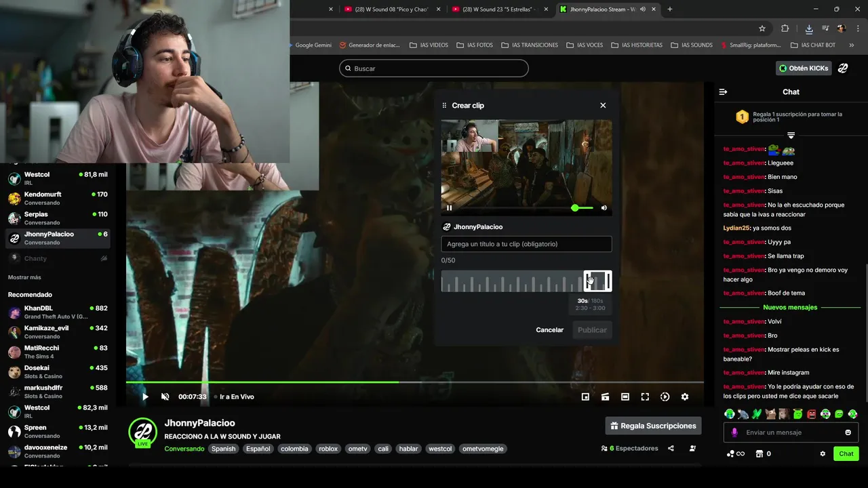Play the stream video
The height and width of the screenshot is (488, 868).
144,396
